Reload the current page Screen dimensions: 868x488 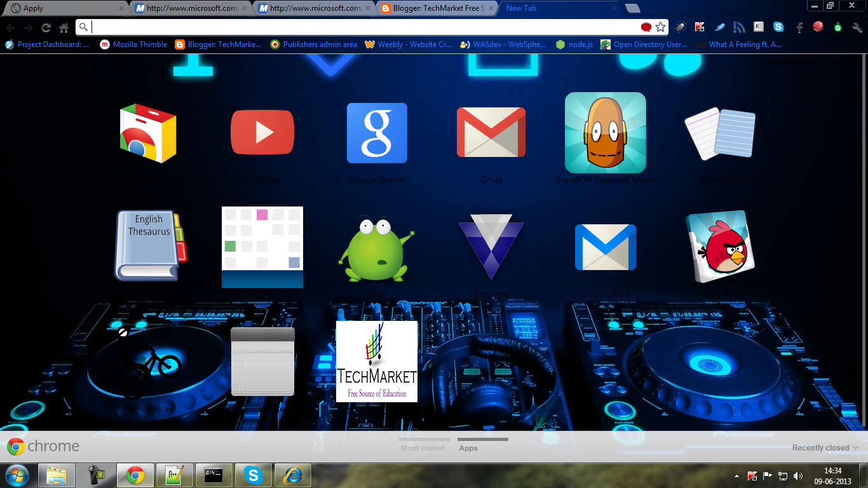click(x=46, y=27)
